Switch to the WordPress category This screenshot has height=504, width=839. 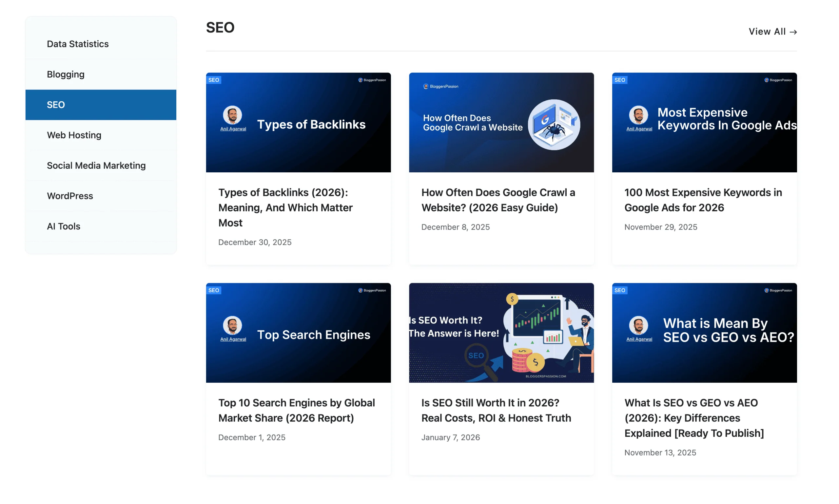[70, 196]
